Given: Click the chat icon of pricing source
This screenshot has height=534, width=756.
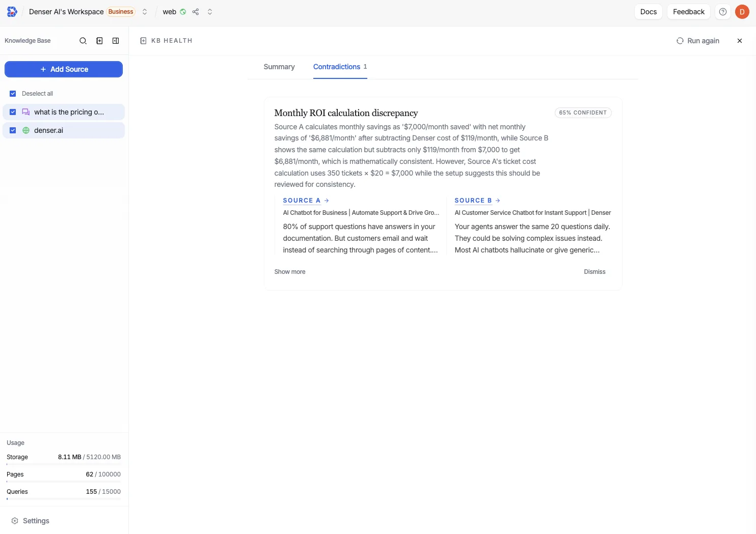Looking at the screenshot, I should point(26,112).
